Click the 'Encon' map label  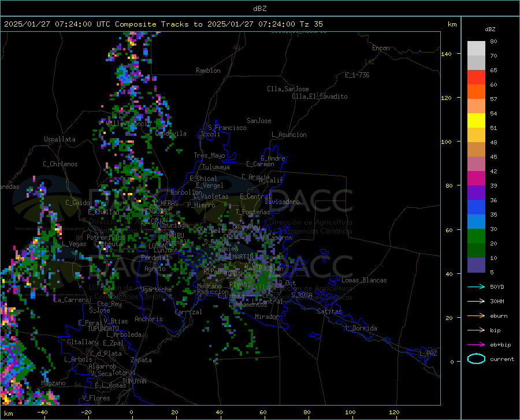pos(381,48)
